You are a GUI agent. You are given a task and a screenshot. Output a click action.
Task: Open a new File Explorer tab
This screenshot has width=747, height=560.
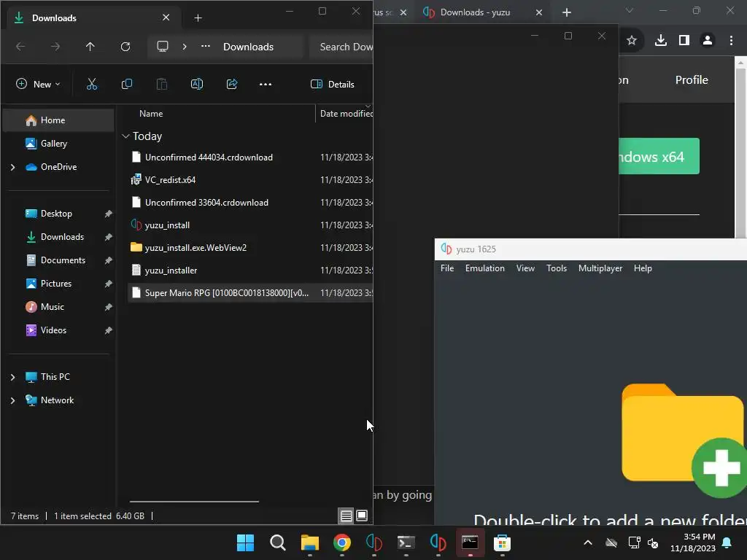198,18
